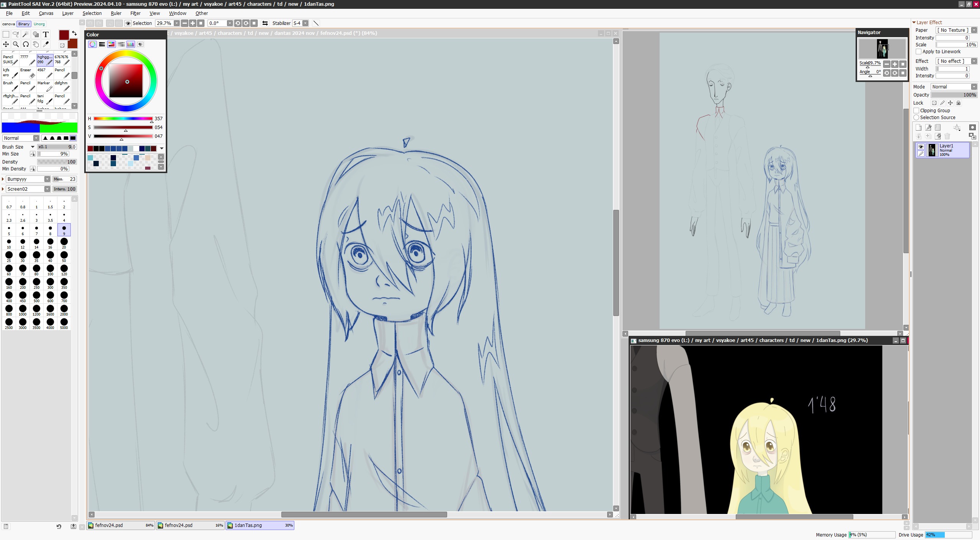Expand the Stabilizer level dropdown
This screenshot has height=540, width=980.
(x=305, y=23)
